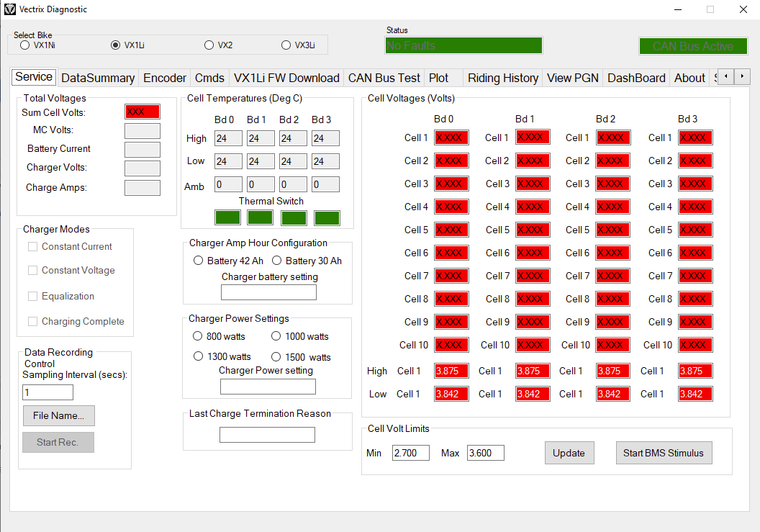The width and height of the screenshot is (760, 532).
Task: Select the VX1Ni bike option
Action: [x=25, y=45]
